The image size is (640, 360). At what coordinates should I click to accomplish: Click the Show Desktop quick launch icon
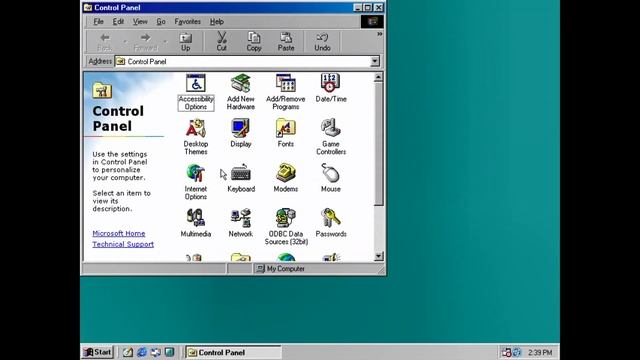tap(127, 352)
